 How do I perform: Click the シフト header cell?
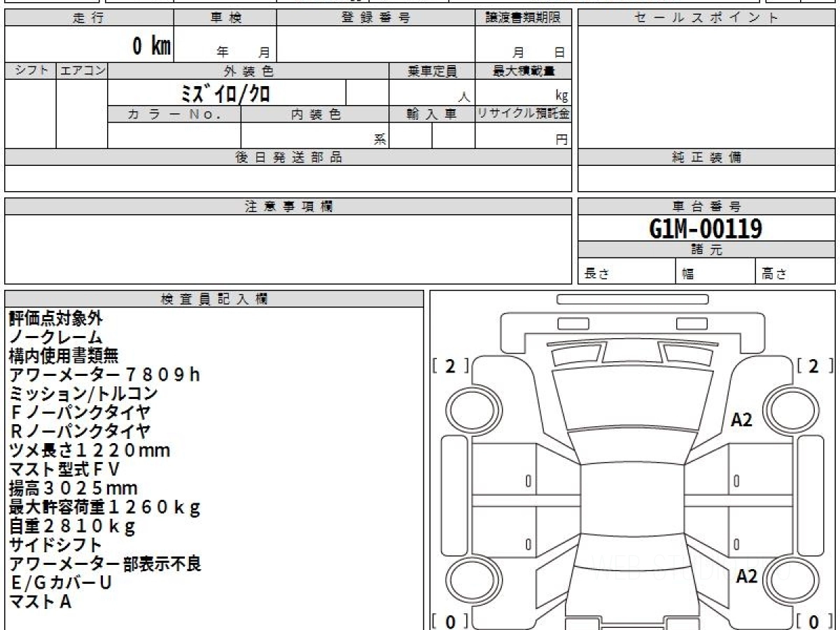pos(30,71)
